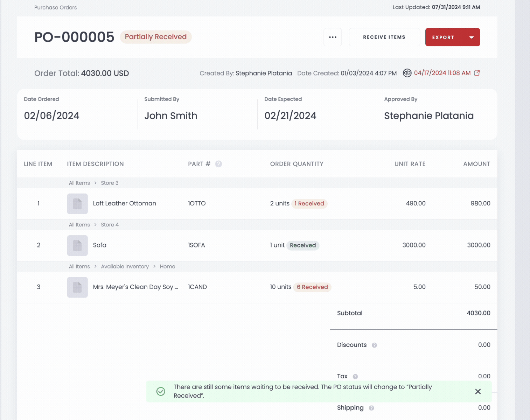
Task: Click the Loft Leather Ottoman thumbnail
Action: [x=77, y=203]
